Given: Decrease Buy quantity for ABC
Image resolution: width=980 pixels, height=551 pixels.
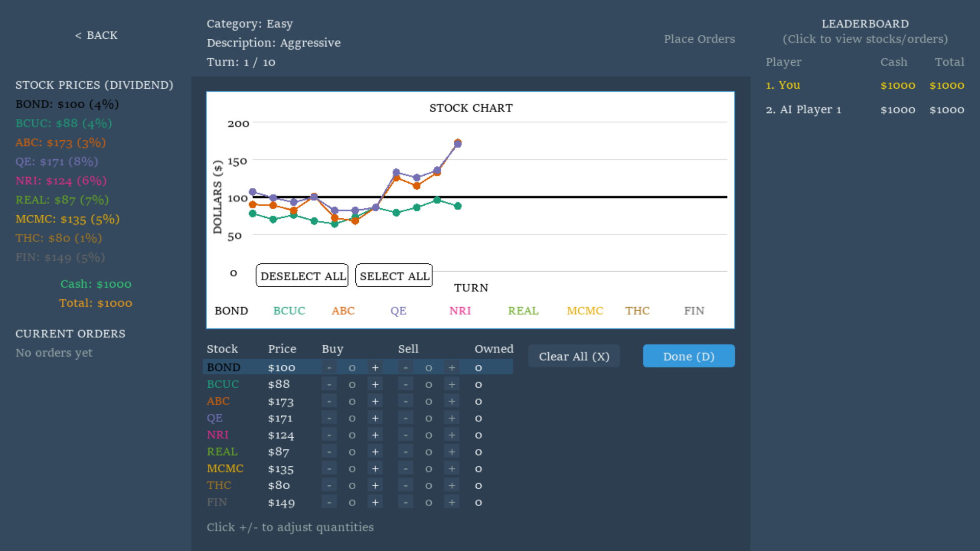Looking at the screenshot, I should pyautogui.click(x=329, y=401).
